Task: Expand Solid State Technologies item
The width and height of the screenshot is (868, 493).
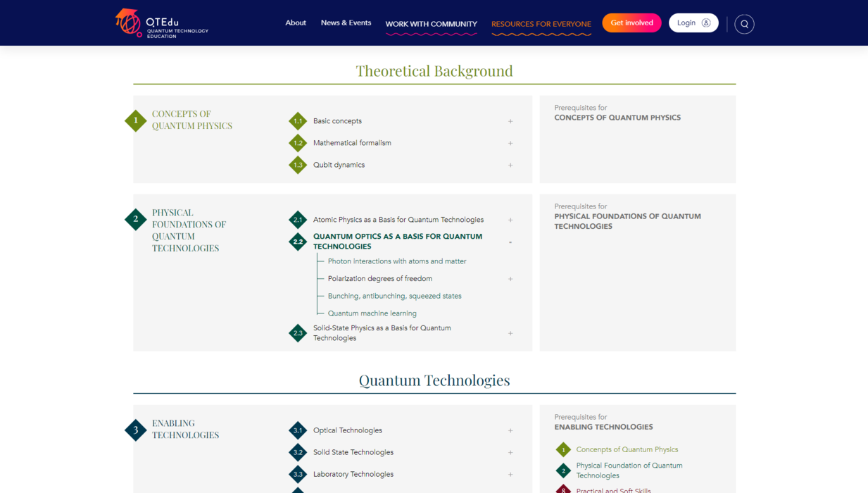Action: point(510,452)
